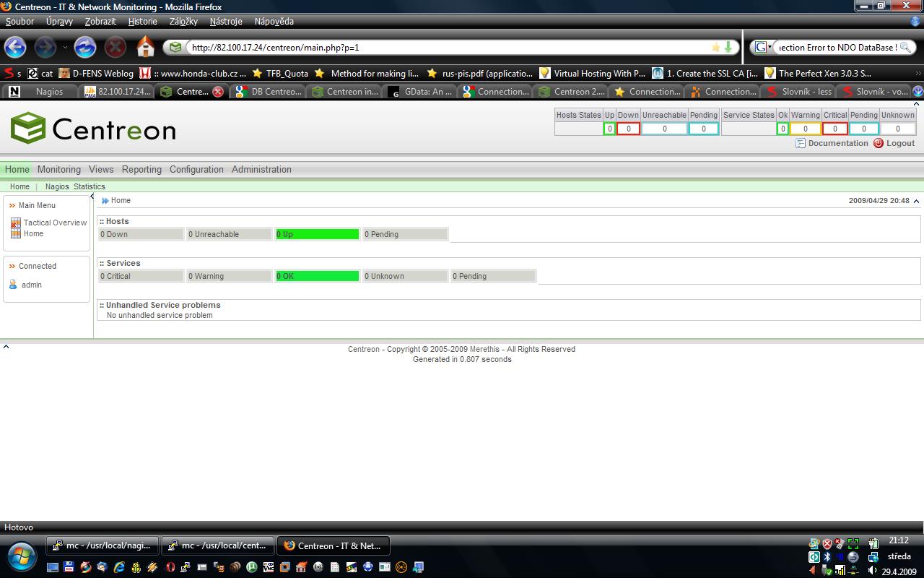Open the Documentation icon link
Image resolution: width=924 pixels, height=578 pixels.
click(801, 143)
